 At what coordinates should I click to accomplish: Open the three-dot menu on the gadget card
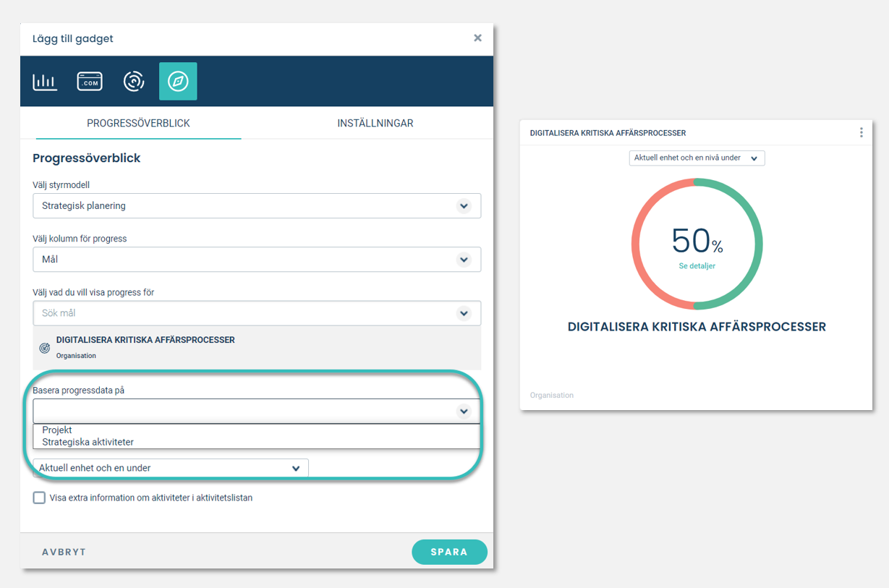click(x=861, y=132)
